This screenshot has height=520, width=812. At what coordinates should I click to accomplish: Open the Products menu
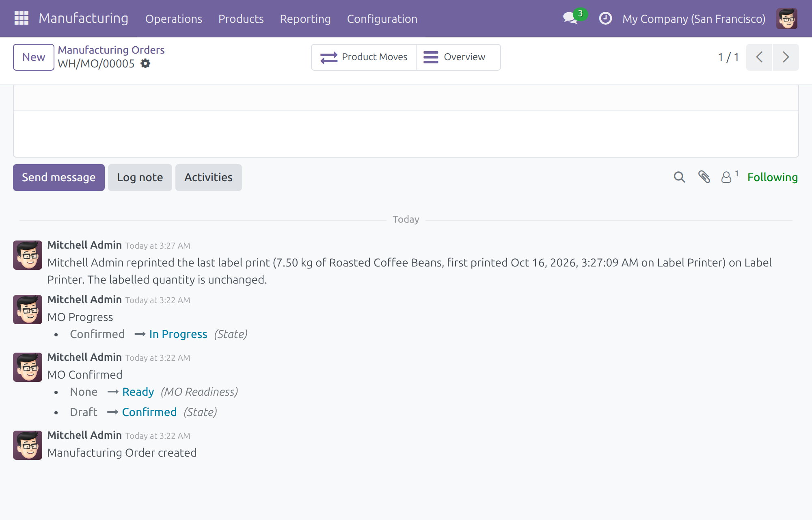point(241,19)
